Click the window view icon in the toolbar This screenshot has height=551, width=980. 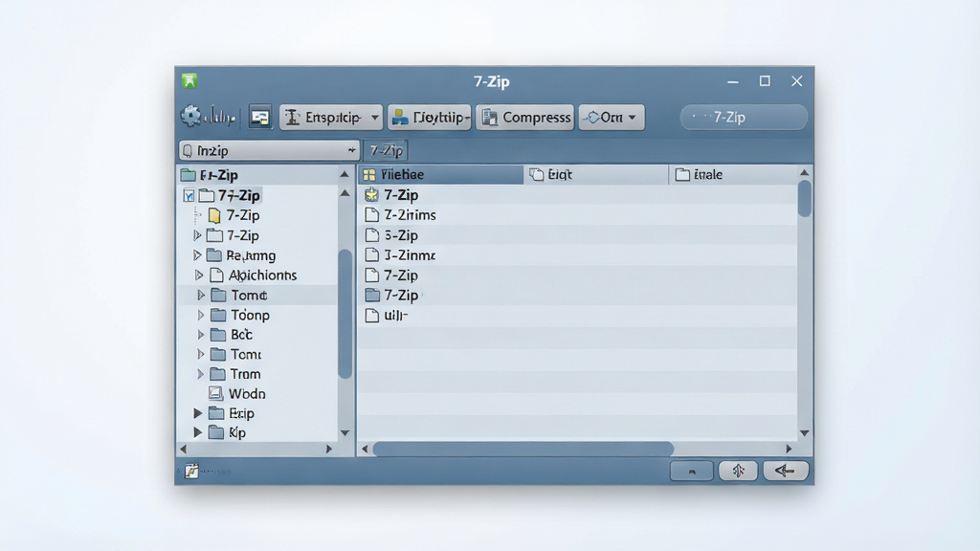tap(260, 117)
